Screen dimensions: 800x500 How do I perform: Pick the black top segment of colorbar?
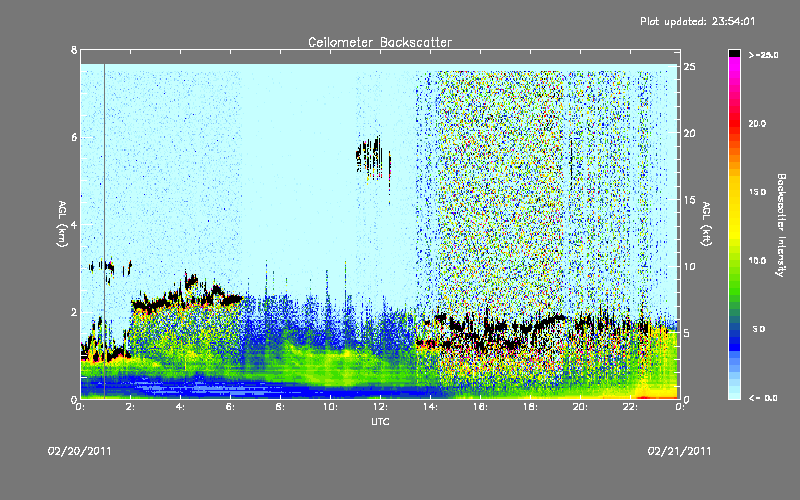734,53
